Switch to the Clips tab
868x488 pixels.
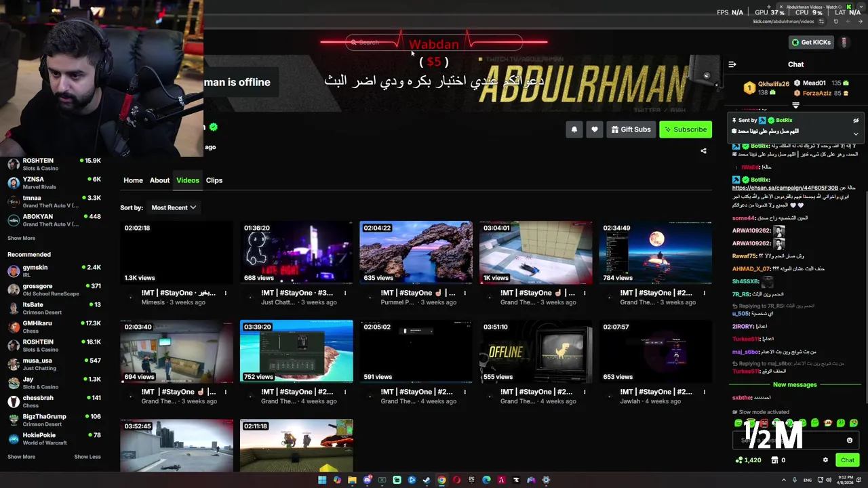tap(214, 180)
